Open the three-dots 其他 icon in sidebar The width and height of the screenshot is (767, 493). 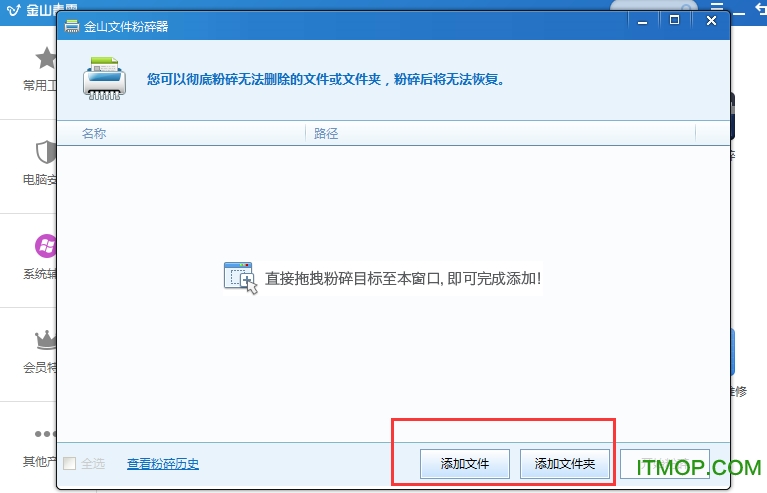[x=45, y=434]
